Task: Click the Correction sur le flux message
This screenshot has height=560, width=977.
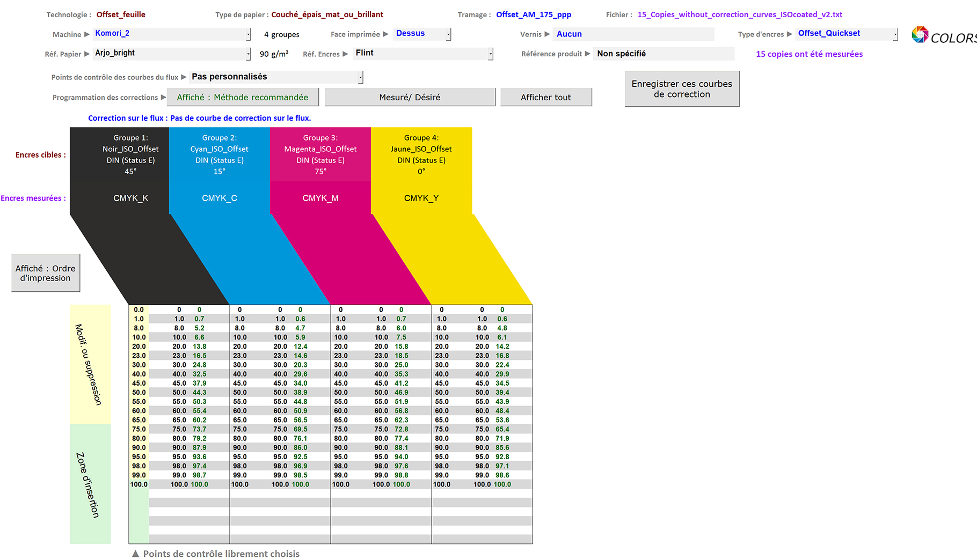Action: click(200, 118)
